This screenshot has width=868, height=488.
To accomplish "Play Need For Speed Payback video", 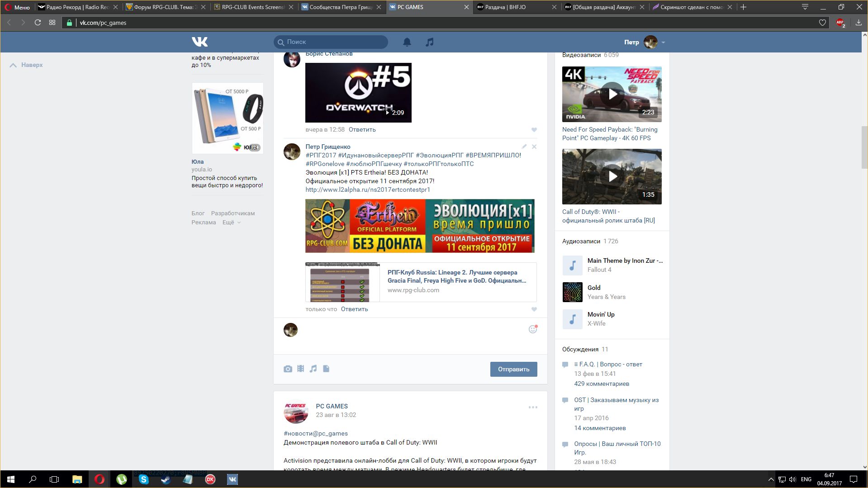I will (612, 94).
